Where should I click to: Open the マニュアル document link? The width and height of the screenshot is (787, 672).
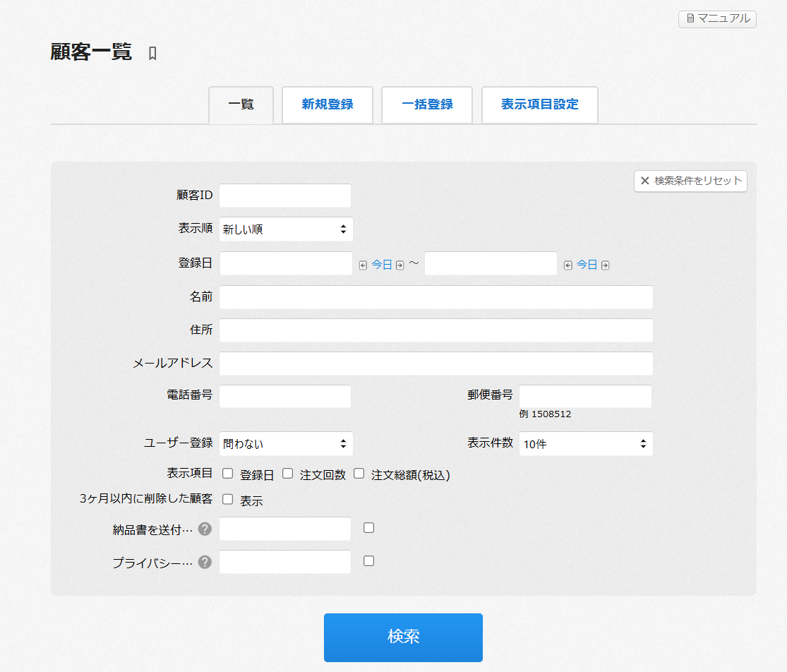(717, 19)
